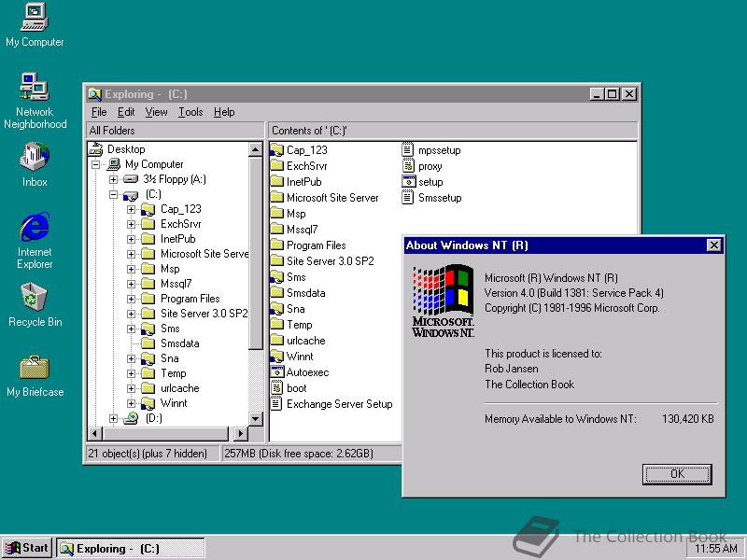
Task: Click the setup application icon
Action: 408,182
